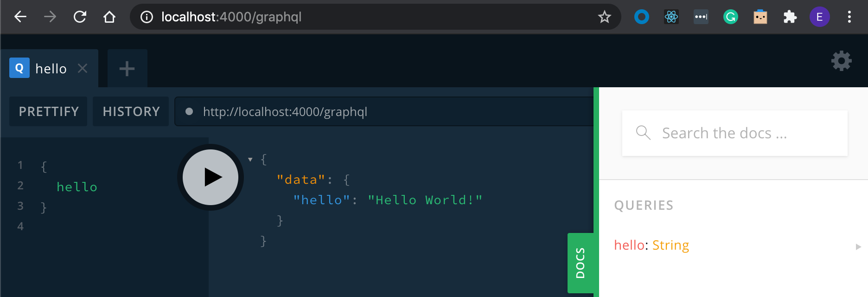Open GraphQL Playground settings gear
This screenshot has width=868, height=297.
point(841,61)
